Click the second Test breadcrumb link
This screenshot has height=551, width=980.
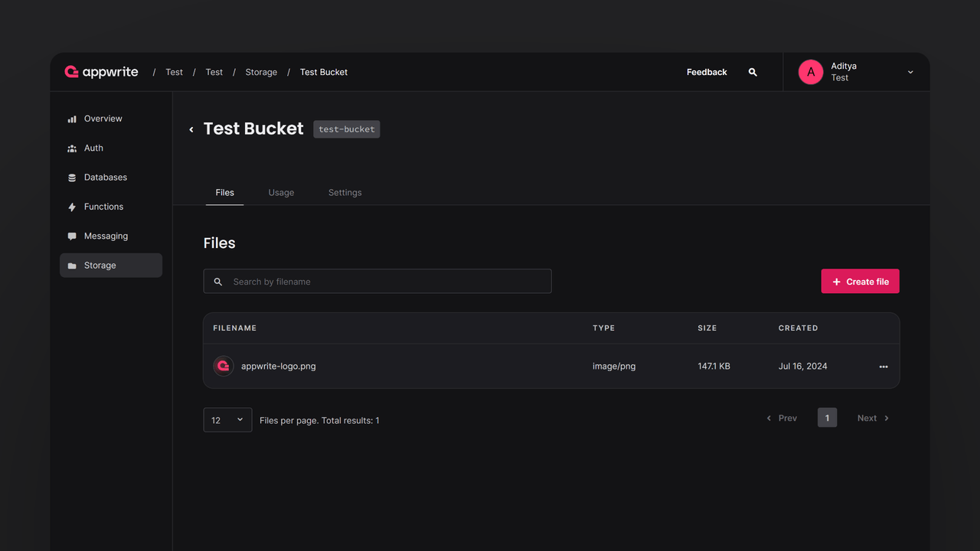214,72
